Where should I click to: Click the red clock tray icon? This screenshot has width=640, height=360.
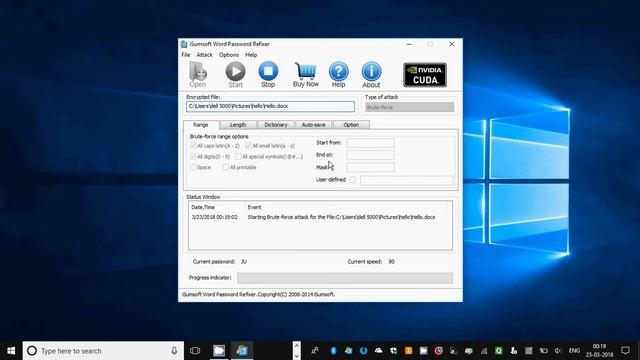pos(439,351)
